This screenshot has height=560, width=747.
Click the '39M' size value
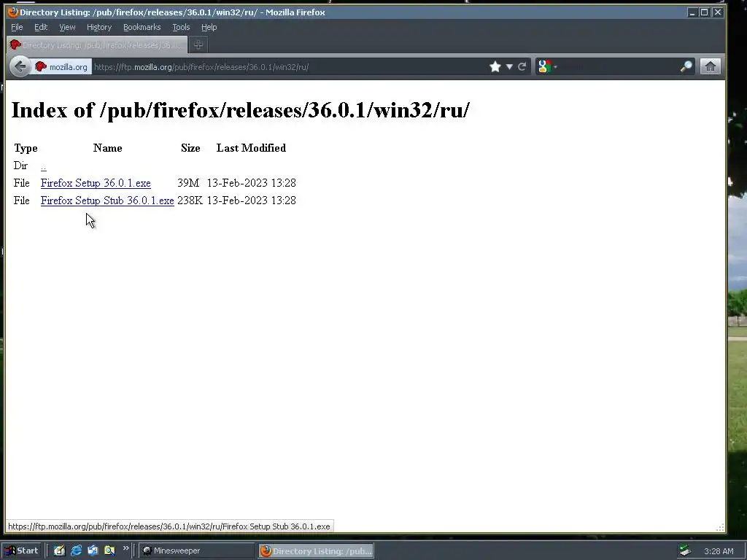pos(188,183)
